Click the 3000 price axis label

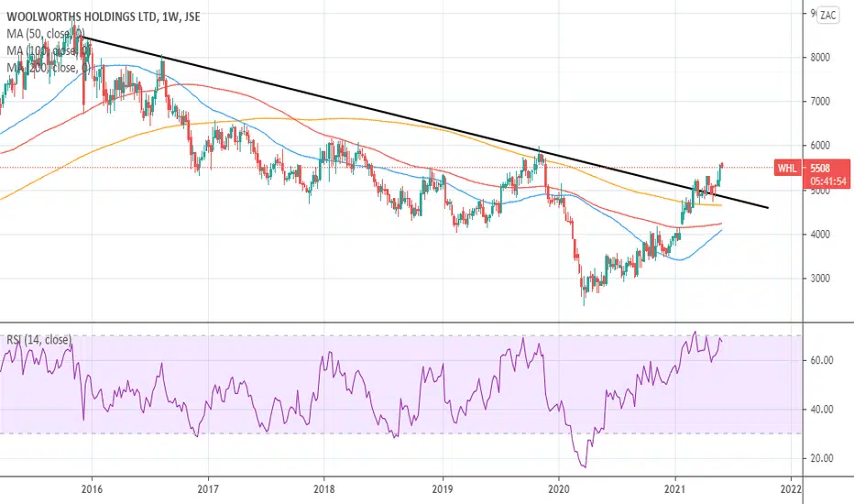pyautogui.click(x=820, y=279)
